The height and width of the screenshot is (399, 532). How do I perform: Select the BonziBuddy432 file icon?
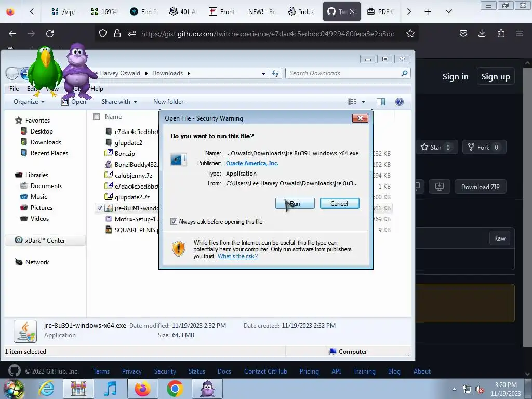[x=109, y=165]
